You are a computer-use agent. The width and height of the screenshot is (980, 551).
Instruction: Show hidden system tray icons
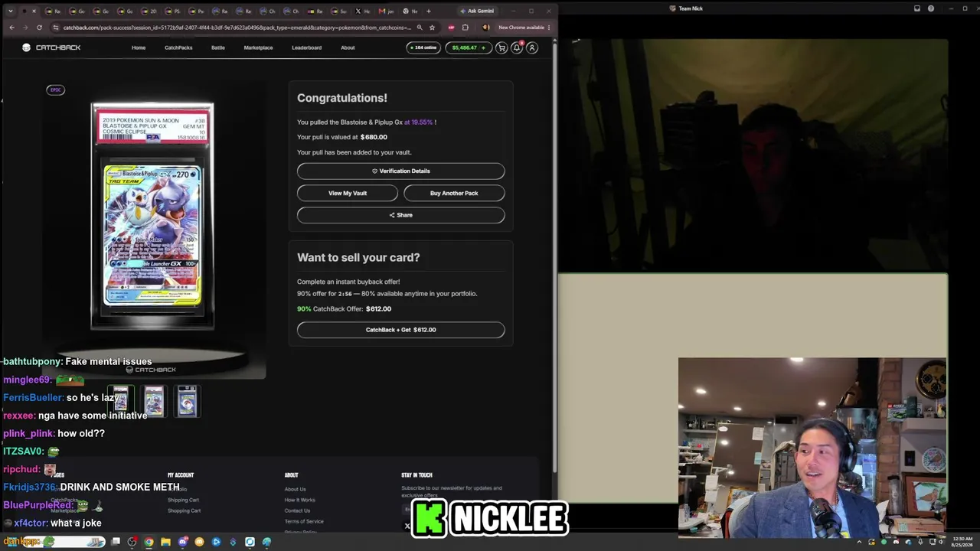pos(859,542)
